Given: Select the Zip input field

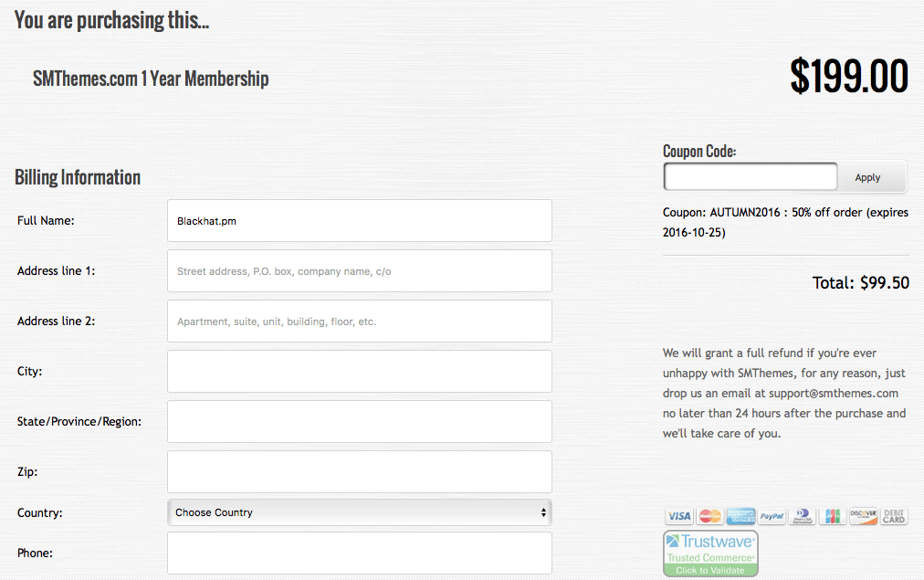Looking at the screenshot, I should pos(360,471).
